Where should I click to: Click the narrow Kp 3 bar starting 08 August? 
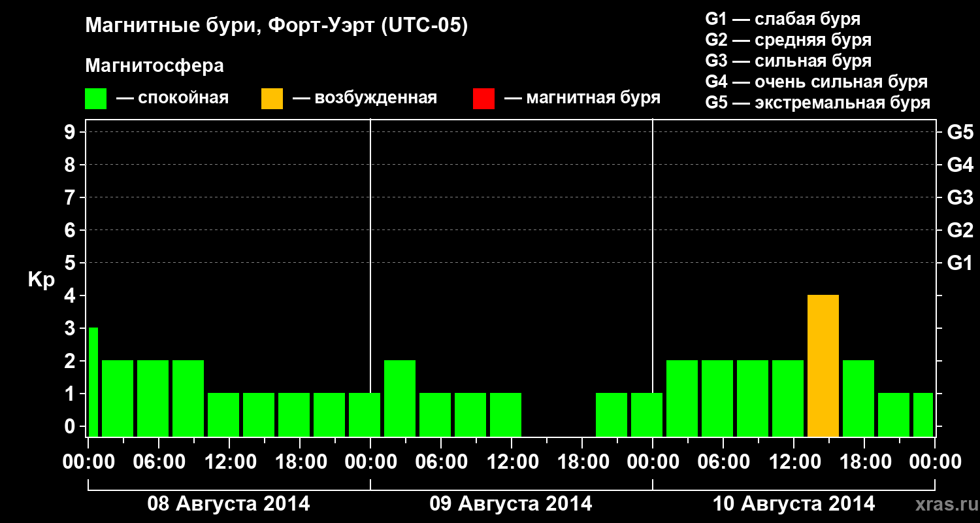93,382
